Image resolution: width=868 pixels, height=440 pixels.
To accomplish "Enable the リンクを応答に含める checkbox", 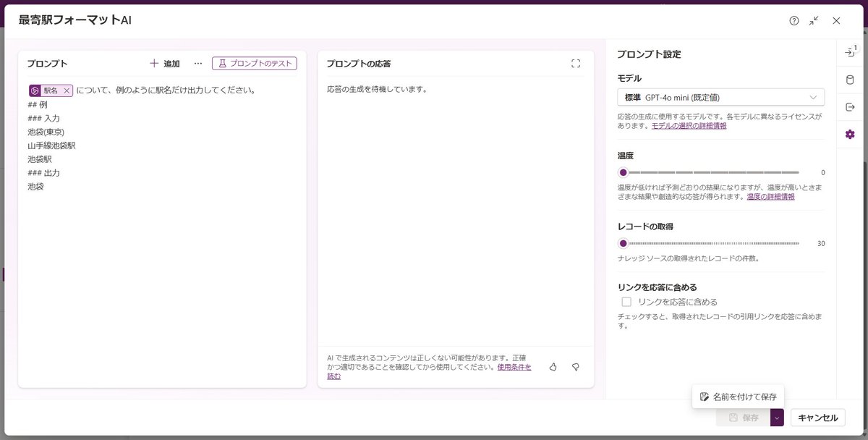I will click(626, 302).
